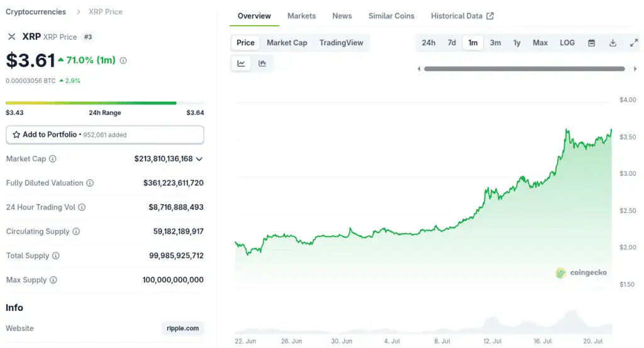
Task: Open info icon next to 71.0% (1m)
Action: point(123,60)
